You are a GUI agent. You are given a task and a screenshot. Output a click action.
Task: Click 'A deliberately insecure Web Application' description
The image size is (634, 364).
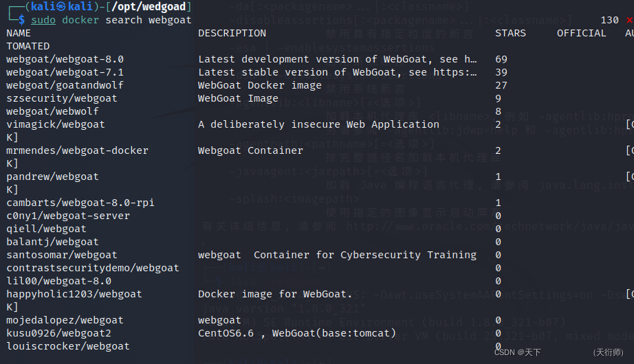click(318, 124)
